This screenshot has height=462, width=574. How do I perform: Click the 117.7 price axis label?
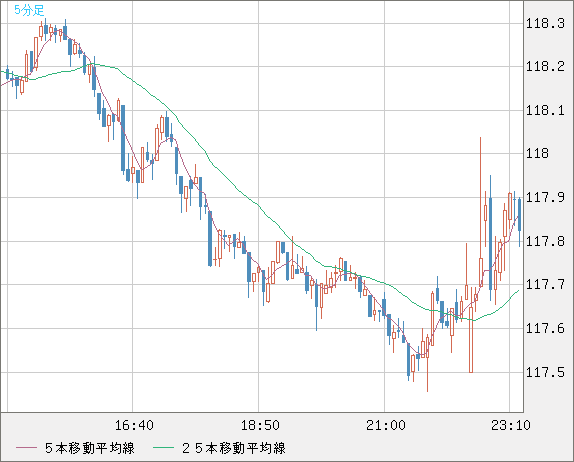[x=545, y=284]
